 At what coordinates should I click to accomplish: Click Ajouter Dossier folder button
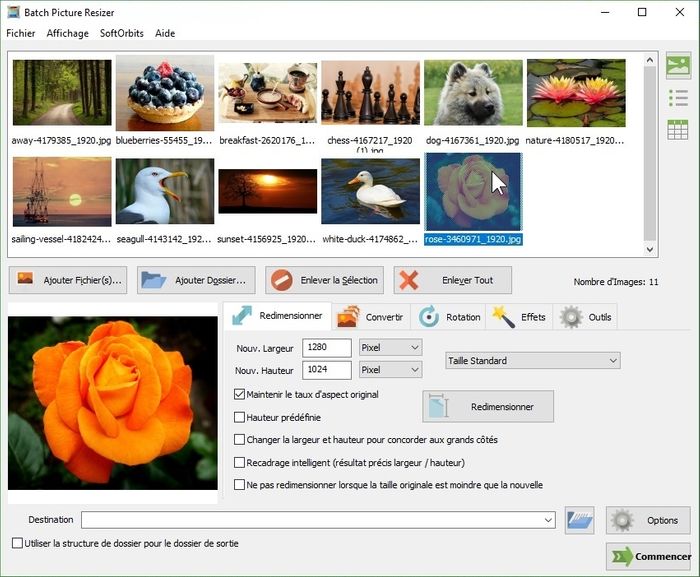click(x=196, y=280)
